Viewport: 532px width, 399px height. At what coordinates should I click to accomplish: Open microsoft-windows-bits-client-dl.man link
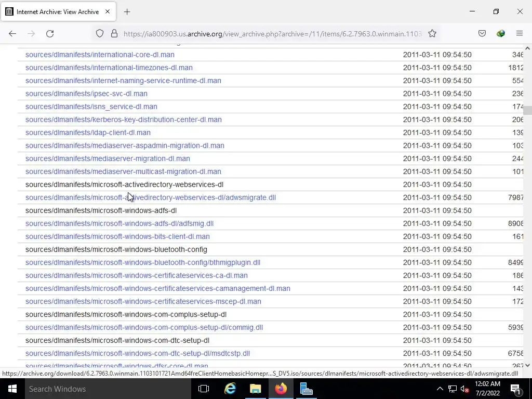tap(117, 236)
